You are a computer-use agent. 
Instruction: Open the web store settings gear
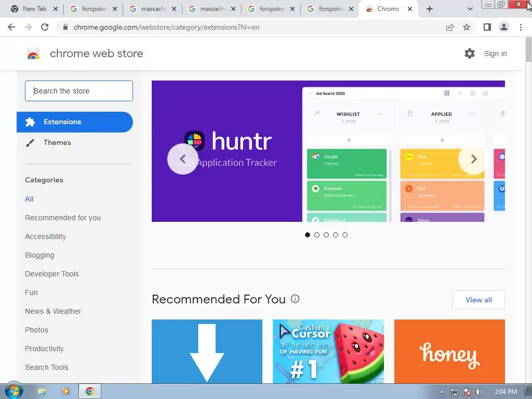[470, 54]
